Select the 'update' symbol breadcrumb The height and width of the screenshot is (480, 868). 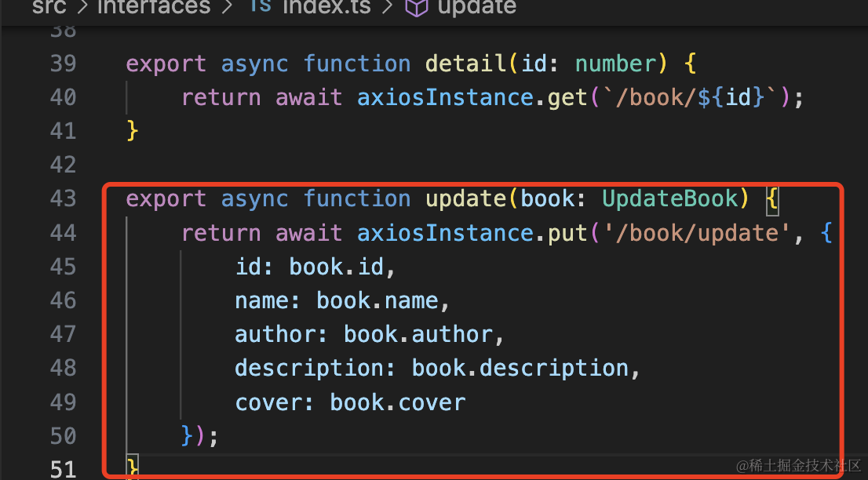(476, 7)
